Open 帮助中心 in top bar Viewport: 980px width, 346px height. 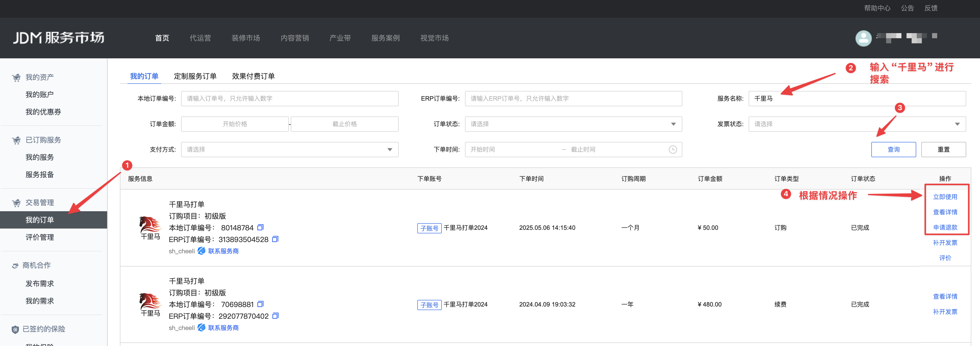point(877,8)
